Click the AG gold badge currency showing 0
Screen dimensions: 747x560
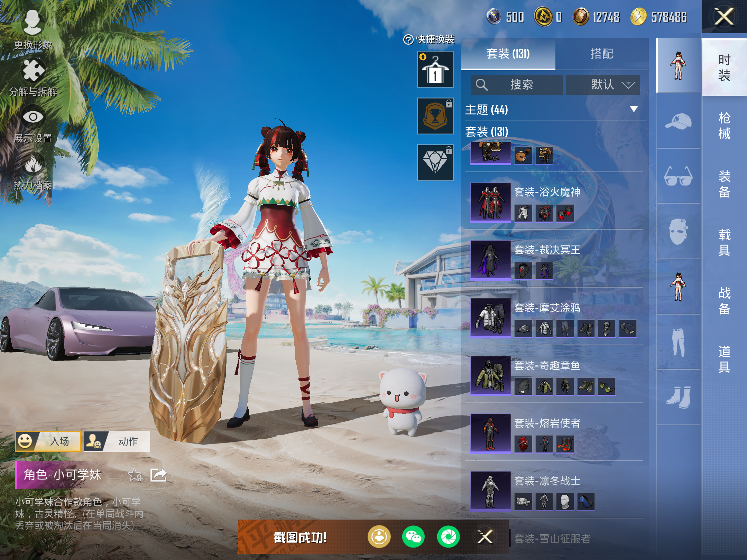[548, 17]
